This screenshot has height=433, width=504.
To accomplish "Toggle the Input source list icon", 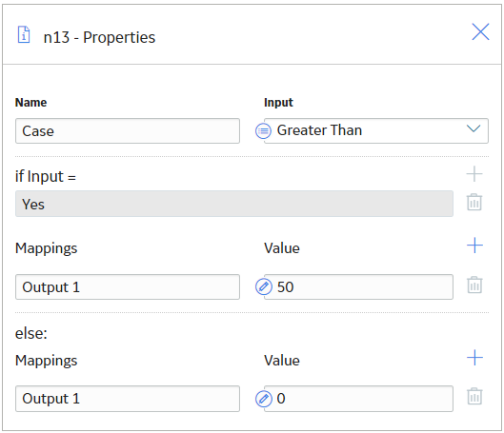I will pos(263,131).
